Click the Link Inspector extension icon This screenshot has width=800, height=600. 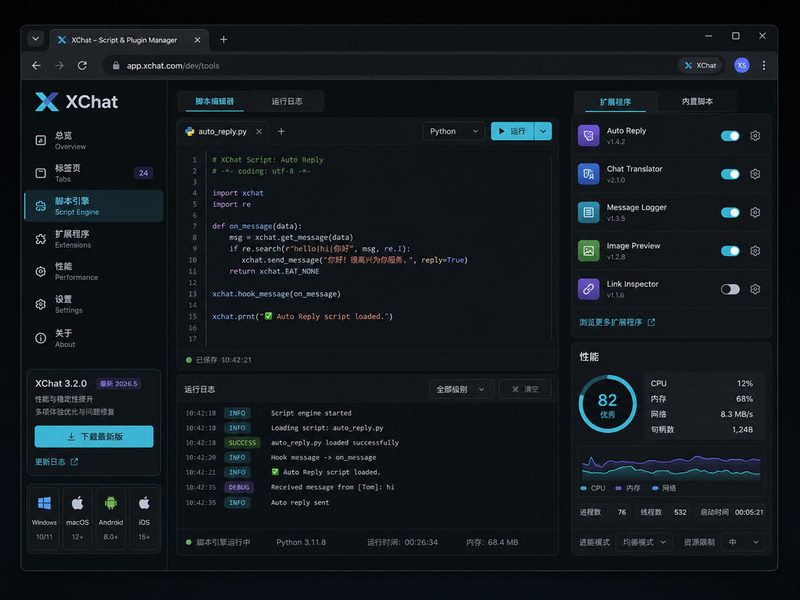pyautogui.click(x=588, y=289)
